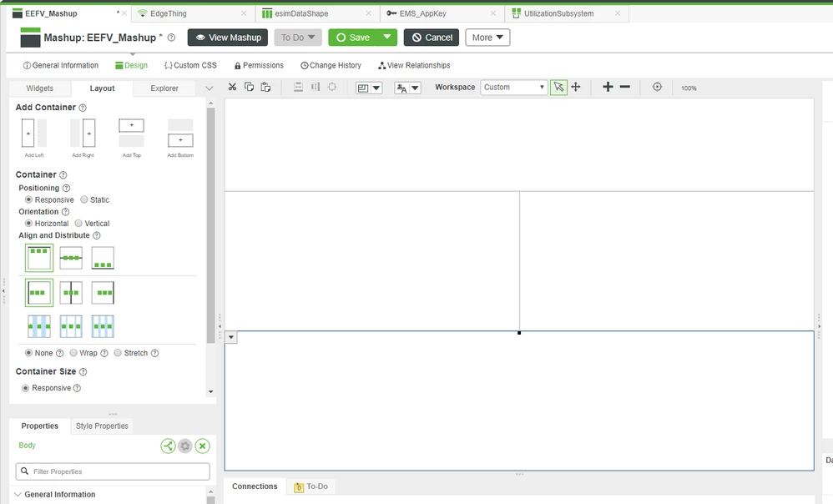Screen dimensions: 833x504
Task: Click the Paste clipboard icon
Action: (265, 87)
